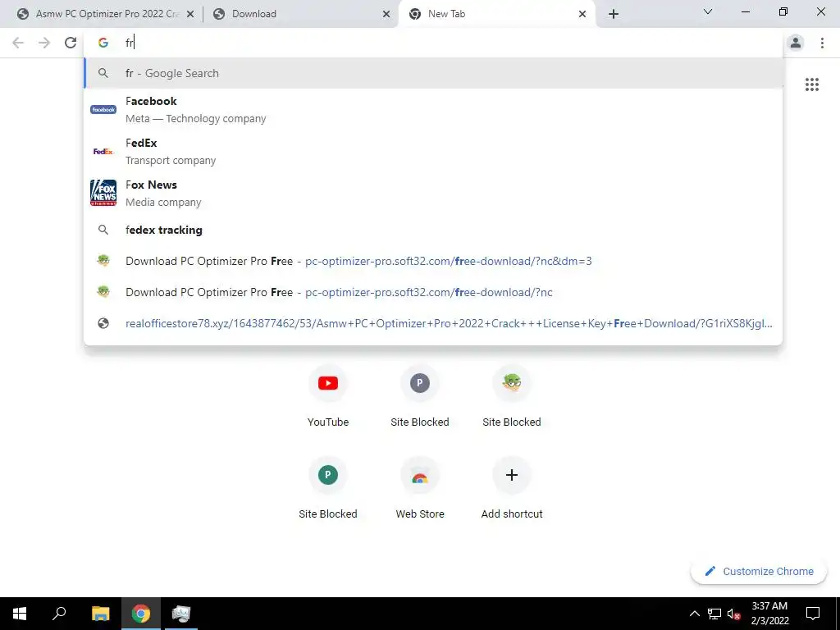Image resolution: width=840 pixels, height=630 pixels.
Task: Open the three-dot Chrome menu
Action: coord(822,43)
